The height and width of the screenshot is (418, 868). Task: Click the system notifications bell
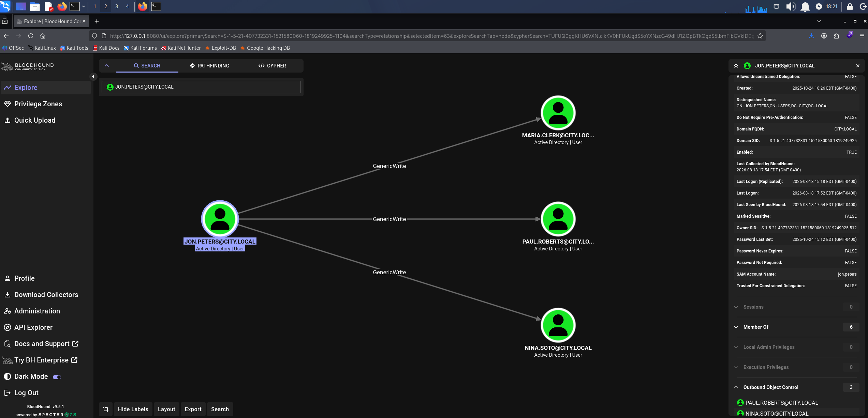(x=805, y=6)
